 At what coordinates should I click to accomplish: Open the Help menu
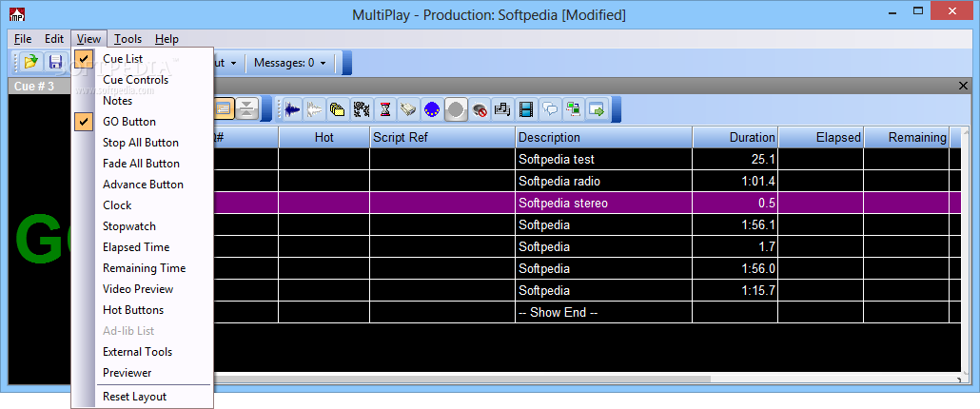tap(167, 39)
